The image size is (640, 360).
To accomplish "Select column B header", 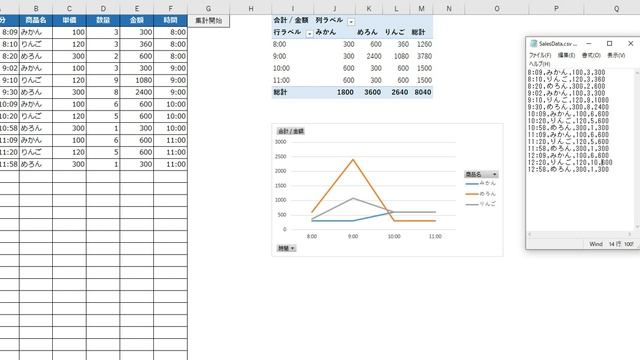I will click(36, 8).
